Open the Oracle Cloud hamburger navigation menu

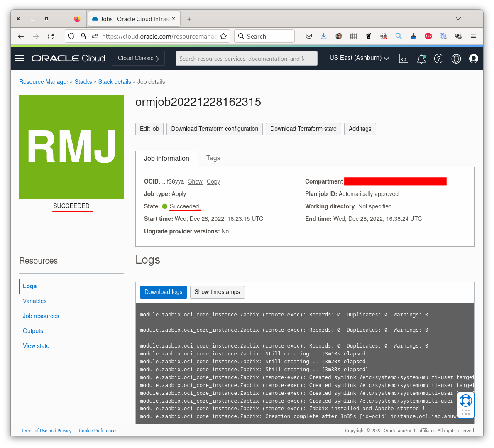tap(20, 58)
